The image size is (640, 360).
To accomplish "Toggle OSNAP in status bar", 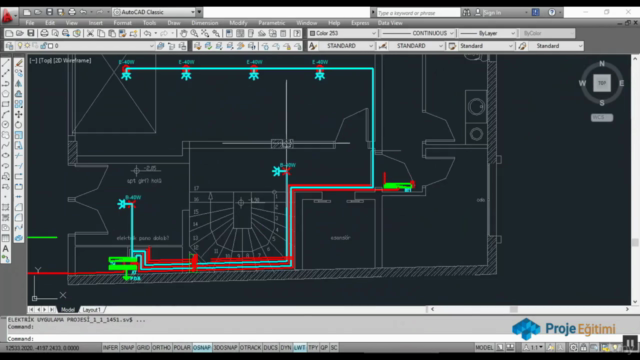I will pos(202,348).
